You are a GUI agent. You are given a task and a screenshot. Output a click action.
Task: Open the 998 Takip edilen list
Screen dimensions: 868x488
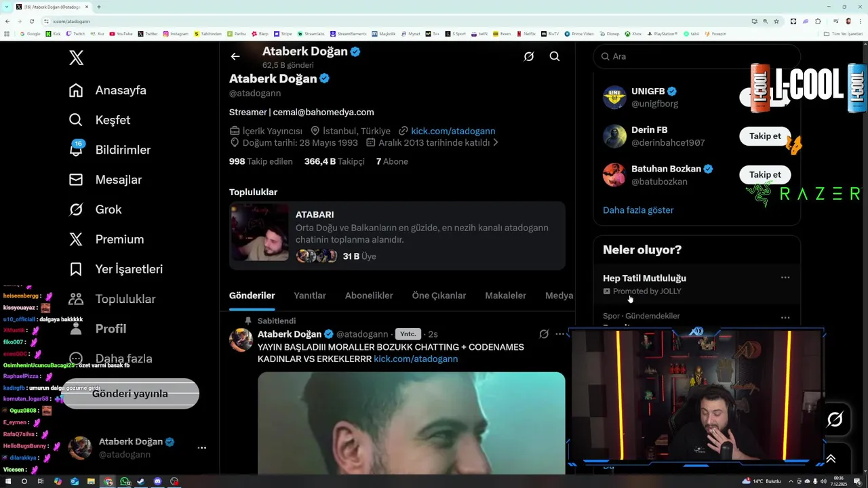click(261, 161)
